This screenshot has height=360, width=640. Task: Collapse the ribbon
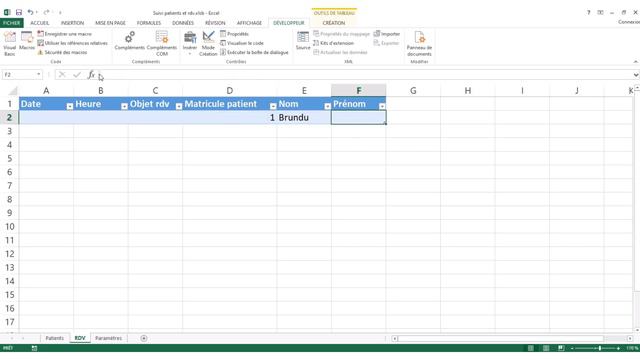(636, 62)
